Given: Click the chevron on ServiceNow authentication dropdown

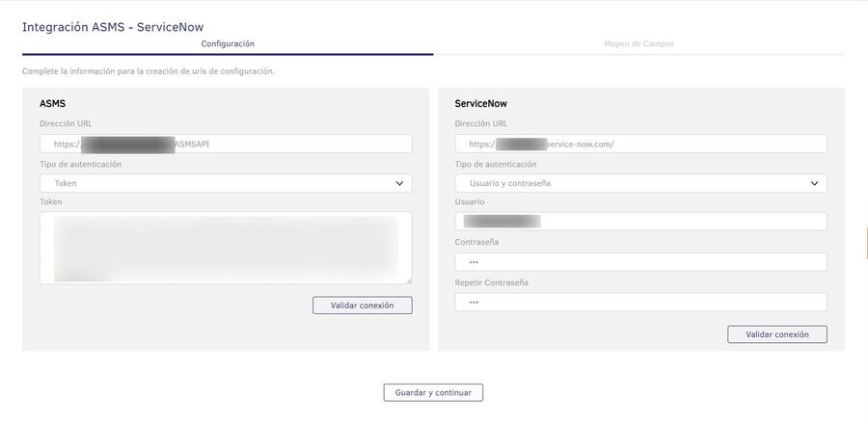Looking at the screenshot, I should pyautogui.click(x=814, y=183).
